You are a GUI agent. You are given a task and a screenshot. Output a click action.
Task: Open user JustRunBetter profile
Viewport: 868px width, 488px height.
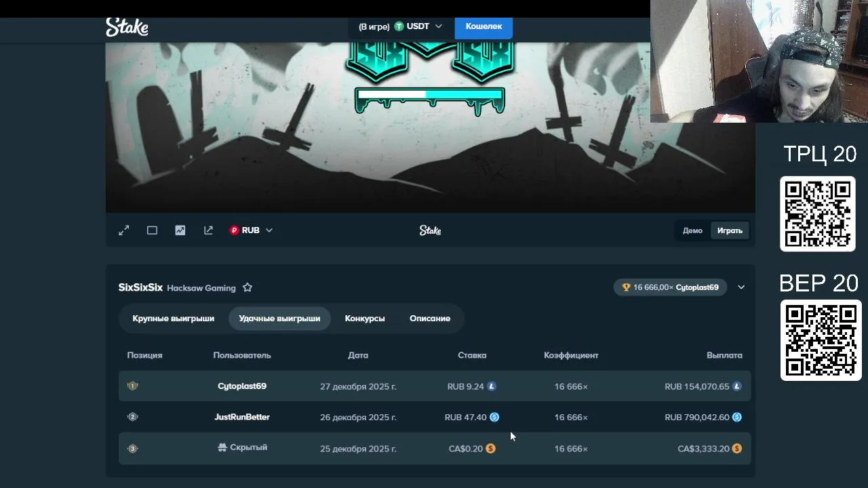[x=242, y=417]
